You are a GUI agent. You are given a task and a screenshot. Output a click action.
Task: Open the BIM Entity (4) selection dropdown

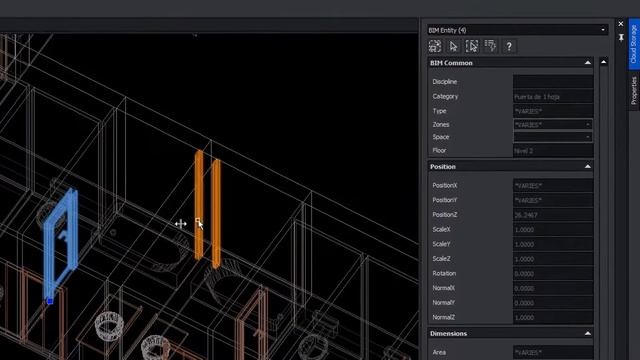[x=518, y=30]
